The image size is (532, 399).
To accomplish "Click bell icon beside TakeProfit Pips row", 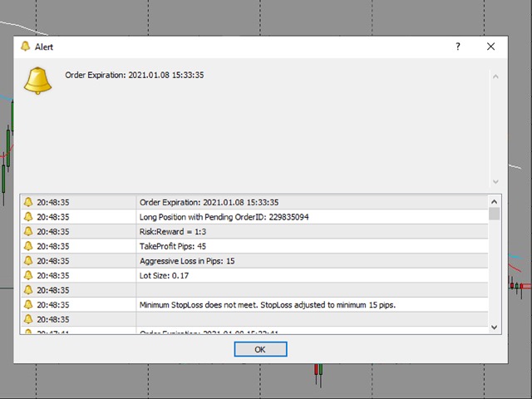I will click(28, 246).
